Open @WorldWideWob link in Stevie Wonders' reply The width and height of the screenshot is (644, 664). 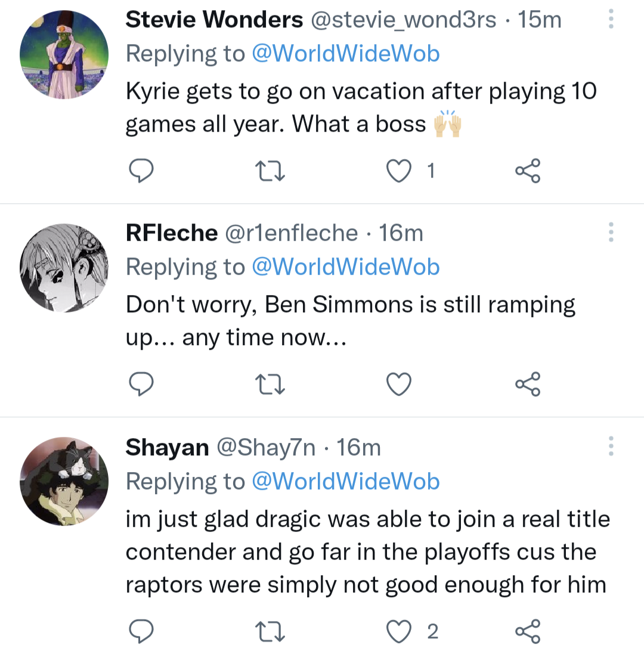click(346, 54)
